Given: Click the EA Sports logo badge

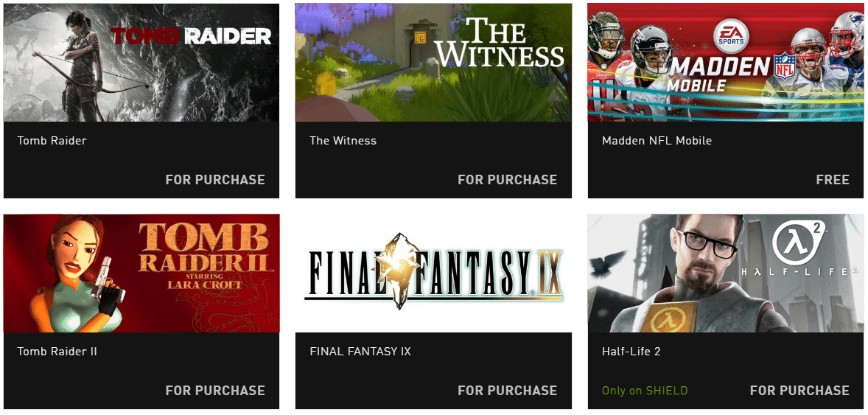Looking at the screenshot, I should [731, 37].
